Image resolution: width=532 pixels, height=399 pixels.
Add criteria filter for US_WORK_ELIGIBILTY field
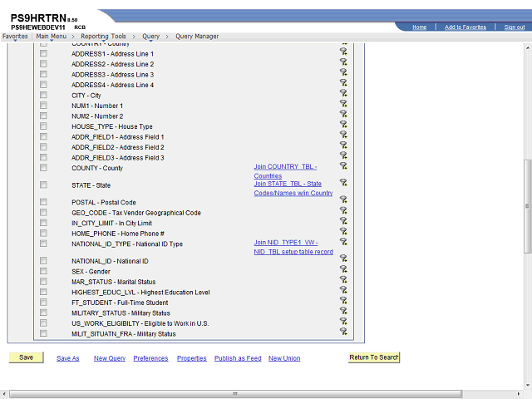343,321
